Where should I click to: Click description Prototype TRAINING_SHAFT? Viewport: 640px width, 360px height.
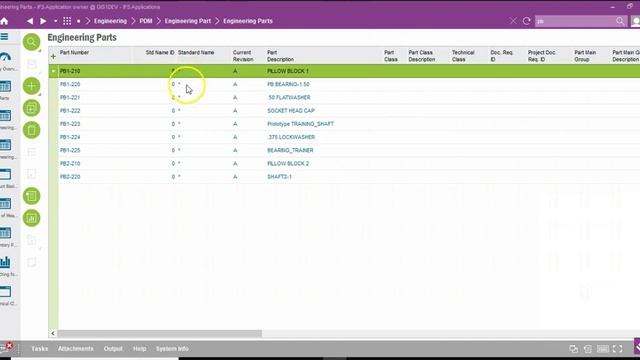click(300, 124)
